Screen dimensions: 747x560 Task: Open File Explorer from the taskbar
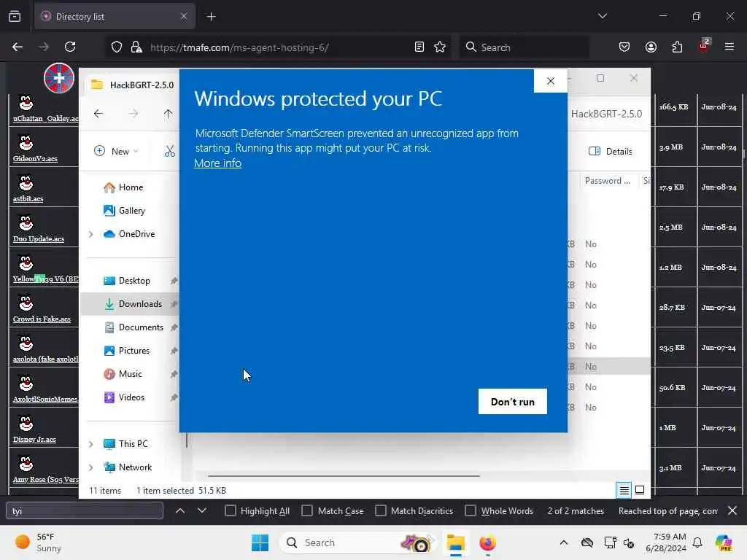coord(456,542)
